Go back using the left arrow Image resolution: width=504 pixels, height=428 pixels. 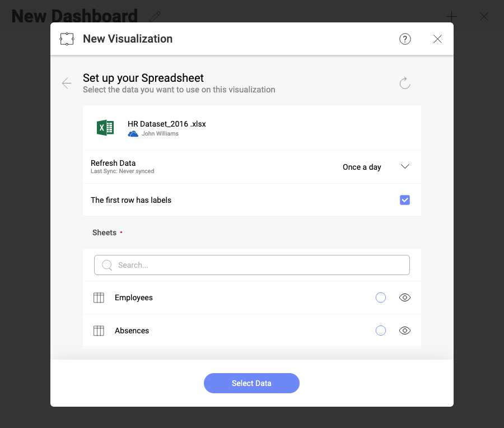click(67, 83)
